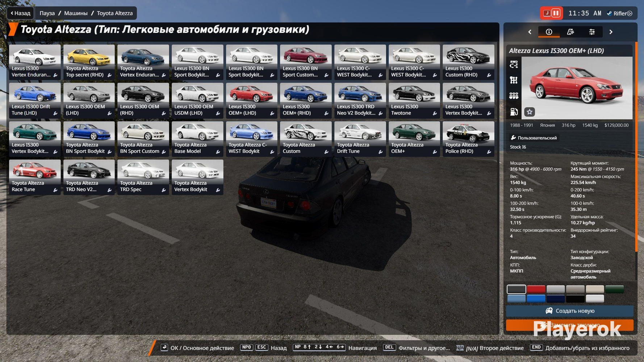Image resolution: width=644 pixels, height=362 pixels.
Task: Open Пауза in the breadcrumb
Action: (47, 13)
